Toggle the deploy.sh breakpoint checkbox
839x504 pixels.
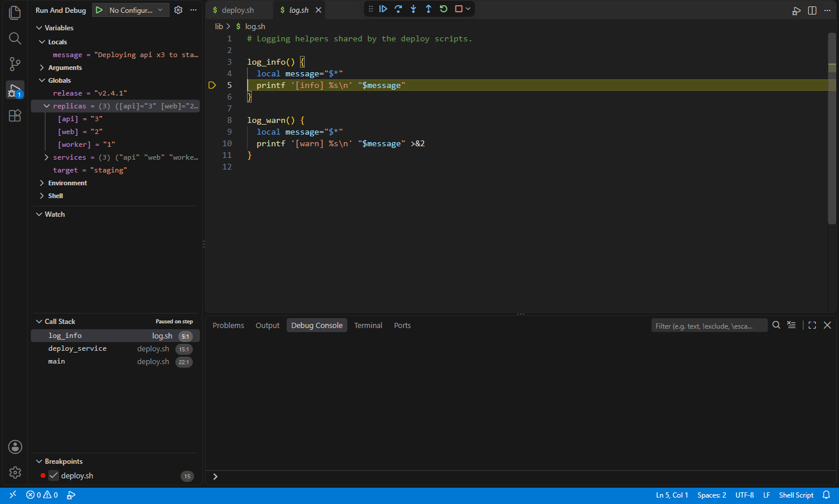(54, 475)
